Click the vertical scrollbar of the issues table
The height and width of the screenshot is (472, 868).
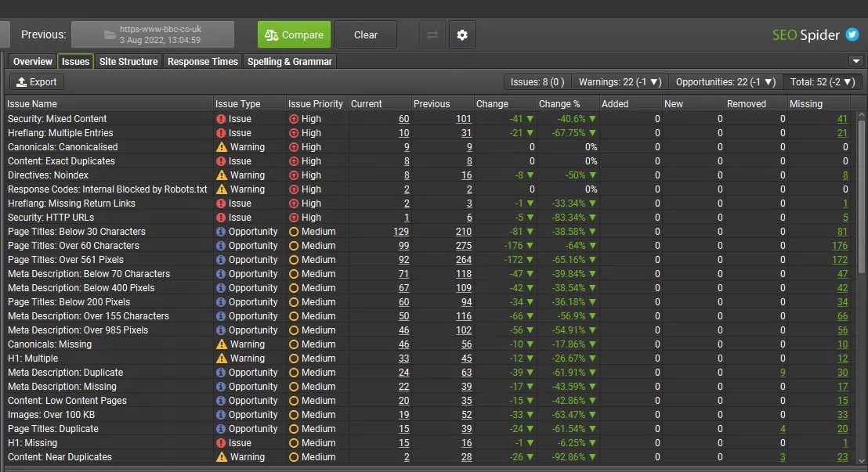(862, 196)
